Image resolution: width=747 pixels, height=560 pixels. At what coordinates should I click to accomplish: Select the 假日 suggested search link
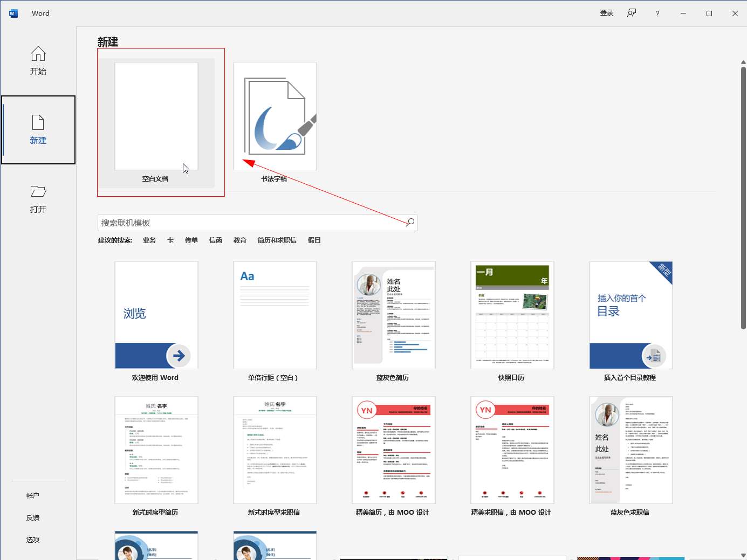pyautogui.click(x=314, y=240)
